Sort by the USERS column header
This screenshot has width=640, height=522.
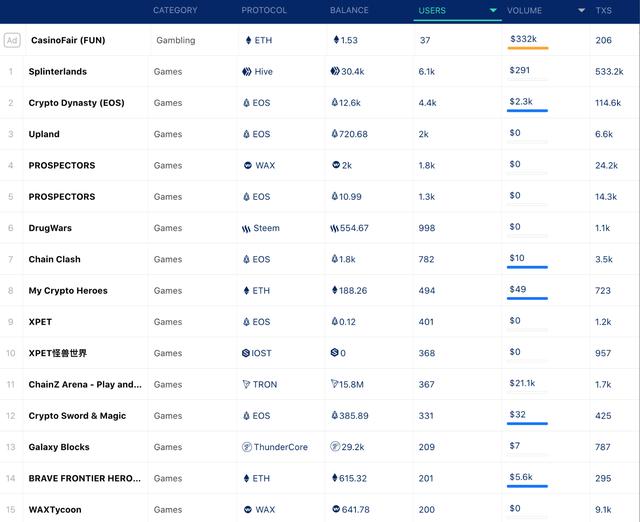[432, 11]
